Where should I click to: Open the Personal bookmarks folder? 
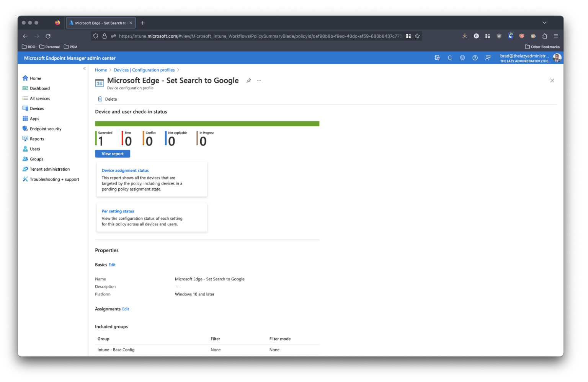49,47
